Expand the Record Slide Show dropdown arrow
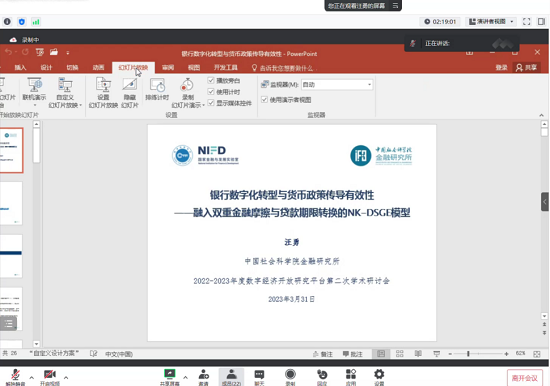Image resolution: width=550 pixels, height=386 pixels. click(203, 105)
